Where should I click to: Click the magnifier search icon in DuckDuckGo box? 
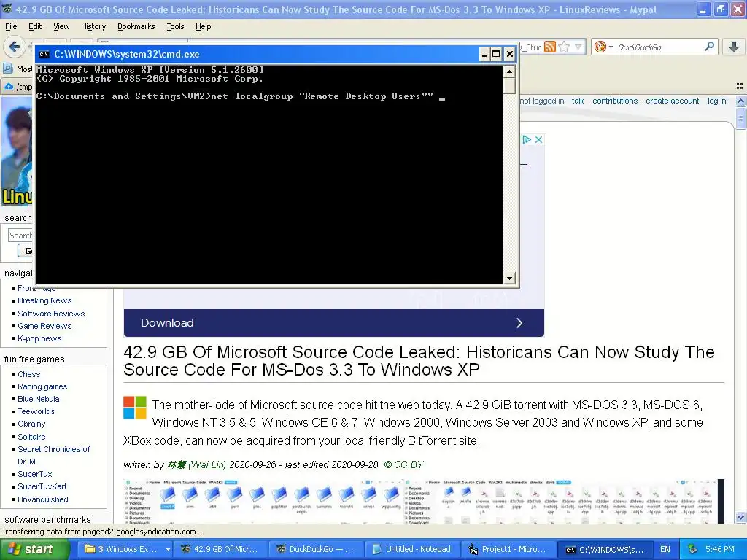(x=709, y=46)
